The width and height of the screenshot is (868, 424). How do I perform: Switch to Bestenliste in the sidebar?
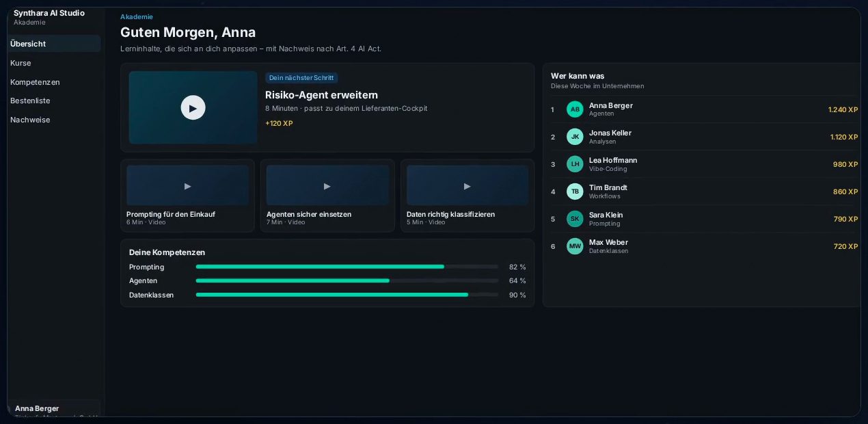tap(54, 101)
